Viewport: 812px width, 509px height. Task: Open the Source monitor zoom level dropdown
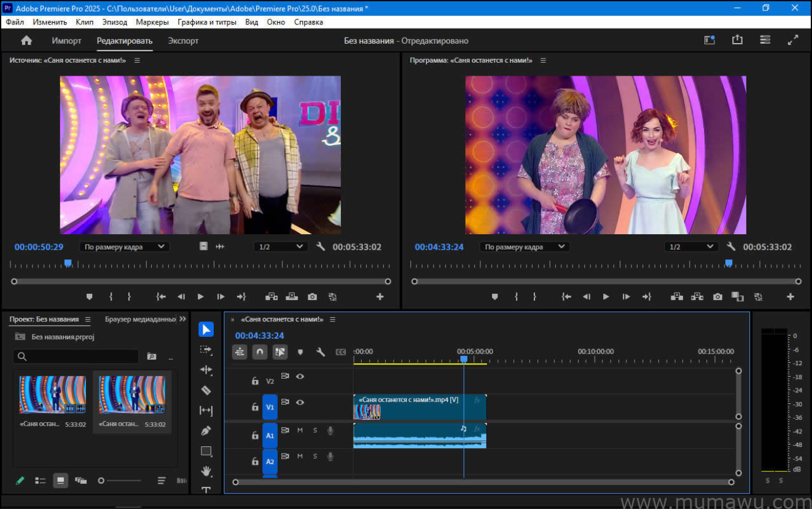point(280,246)
